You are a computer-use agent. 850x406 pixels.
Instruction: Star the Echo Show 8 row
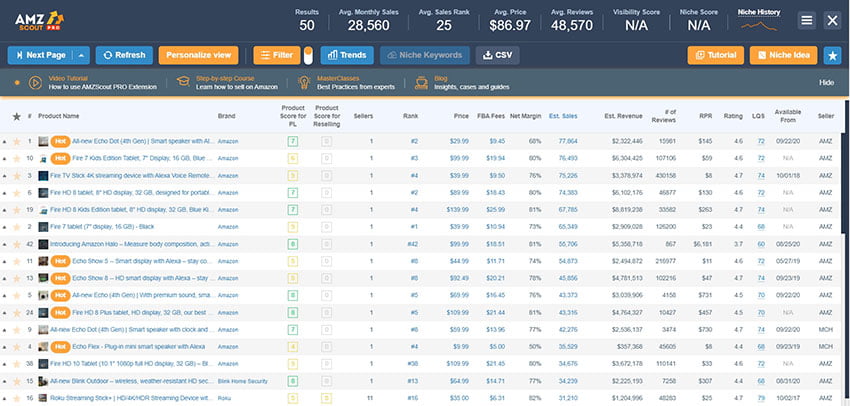click(x=17, y=278)
